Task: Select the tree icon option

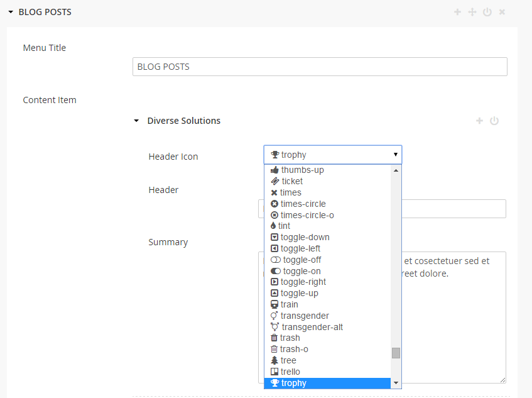Action: click(x=288, y=360)
